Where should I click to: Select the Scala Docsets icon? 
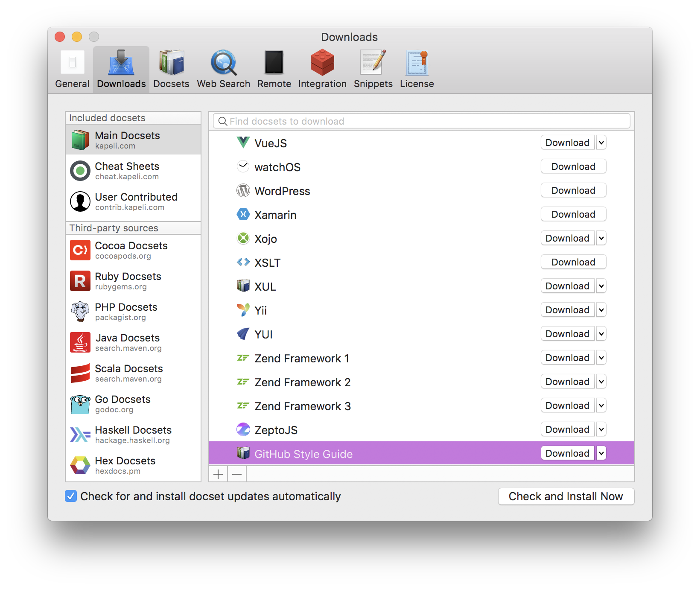click(80, 373)
